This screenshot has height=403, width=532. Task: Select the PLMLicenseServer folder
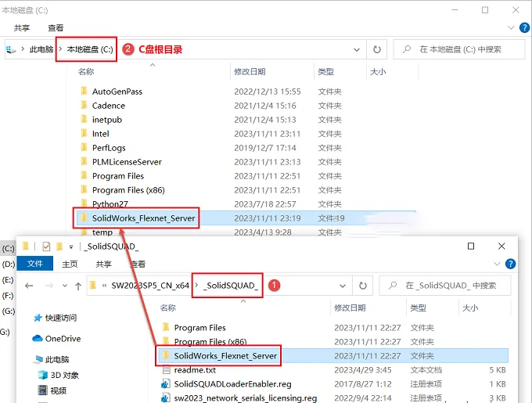click(127, 162)
